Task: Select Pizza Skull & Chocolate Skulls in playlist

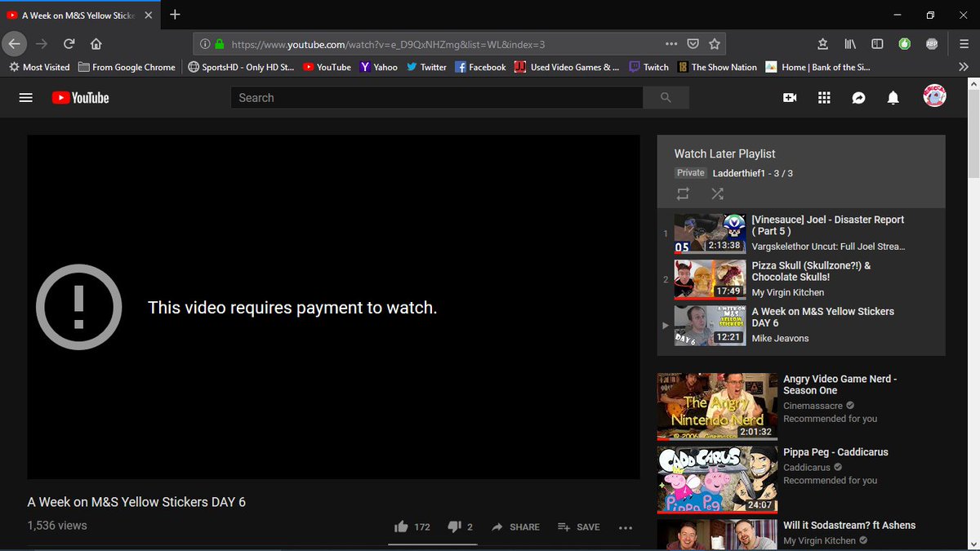Action: click(801, 279)
